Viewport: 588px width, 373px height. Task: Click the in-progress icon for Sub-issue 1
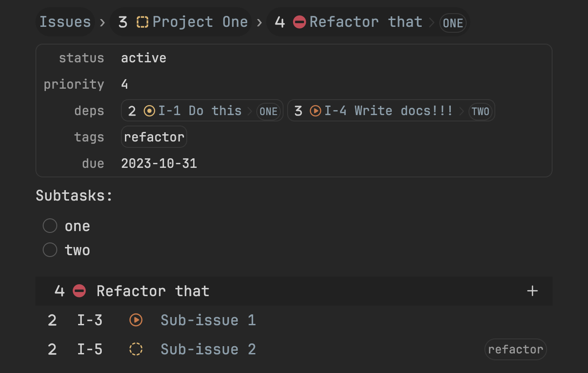(136, 320)
